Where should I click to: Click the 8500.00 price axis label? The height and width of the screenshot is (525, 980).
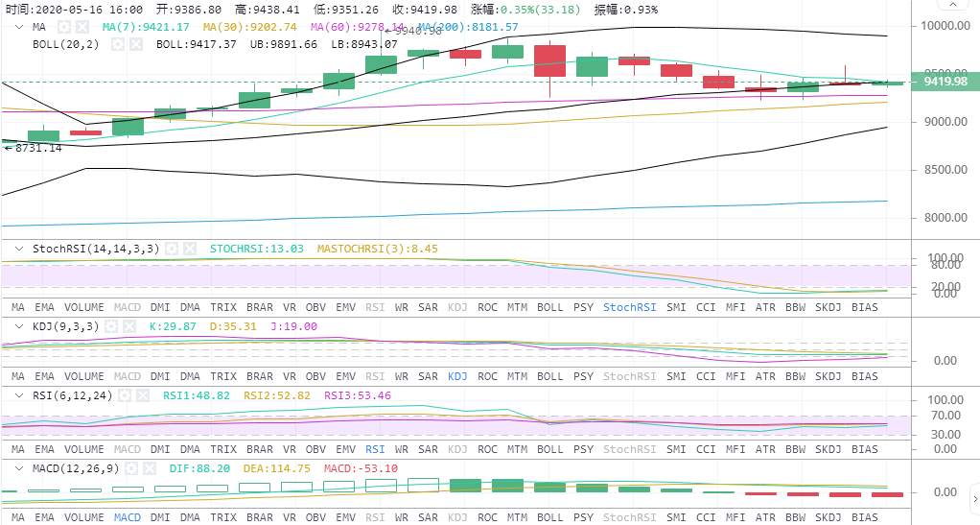tap(946, 170)
